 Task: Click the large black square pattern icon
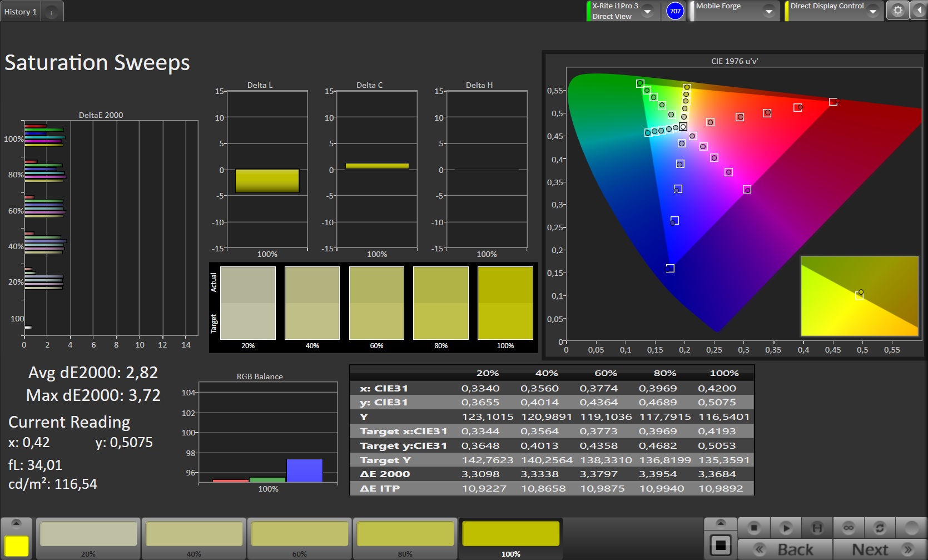click(x=720, y=545)
